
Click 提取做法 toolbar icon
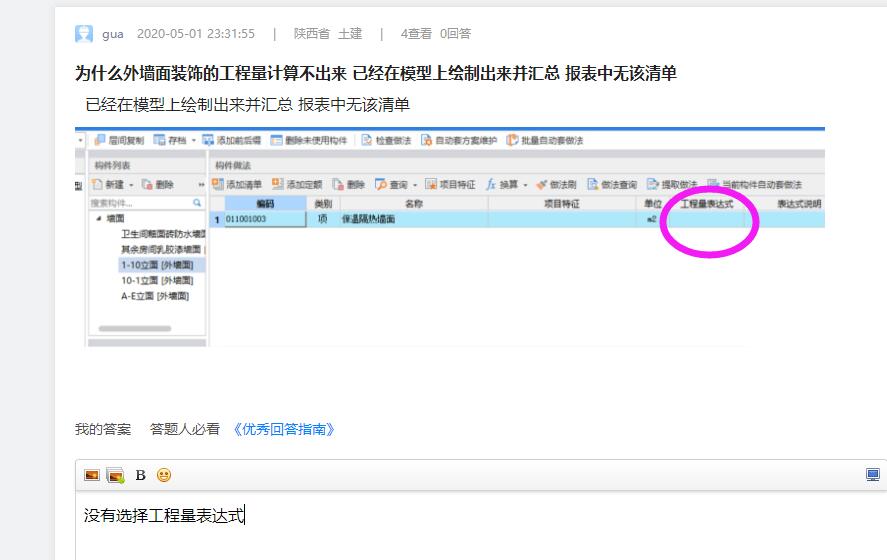(653, 184)
